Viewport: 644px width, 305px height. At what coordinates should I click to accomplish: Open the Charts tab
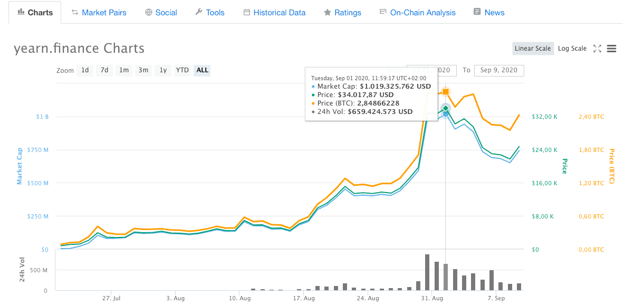[x=35, y=12]
